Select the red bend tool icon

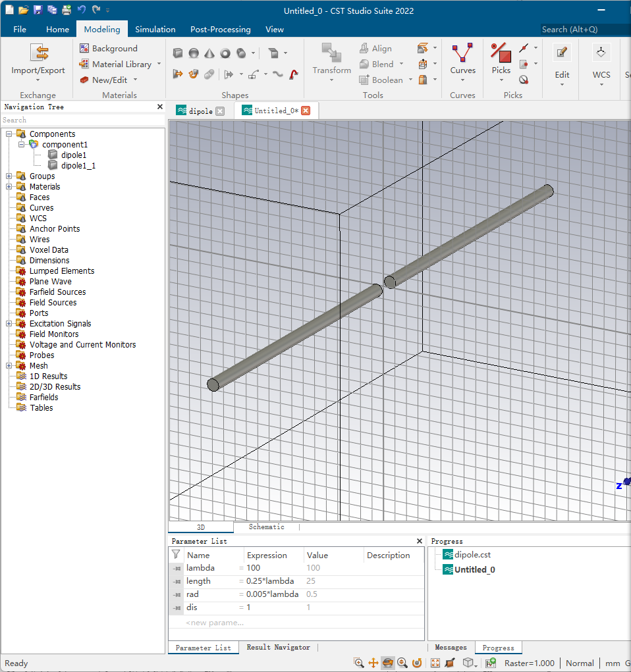click(x=294, y=74)
